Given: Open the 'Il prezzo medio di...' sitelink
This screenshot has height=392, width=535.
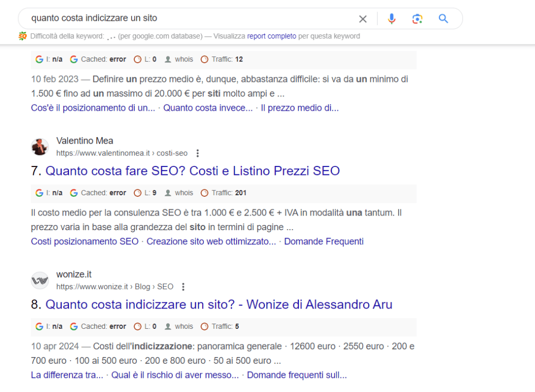Looking at the screenshot, I should point(299,108).
